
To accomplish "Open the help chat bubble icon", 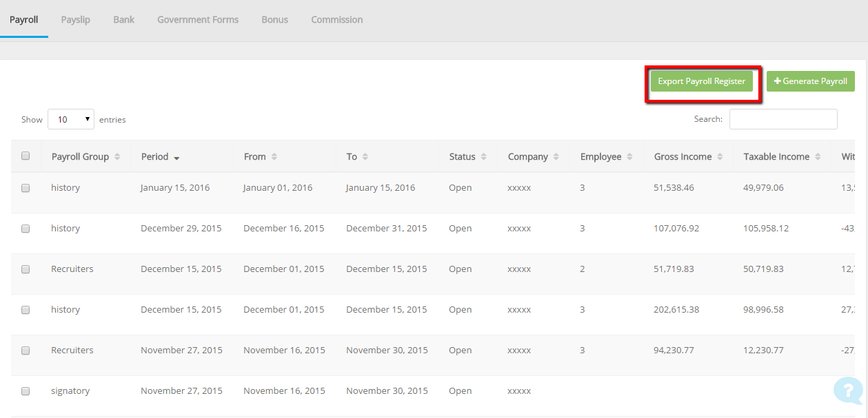I will 848,390.
